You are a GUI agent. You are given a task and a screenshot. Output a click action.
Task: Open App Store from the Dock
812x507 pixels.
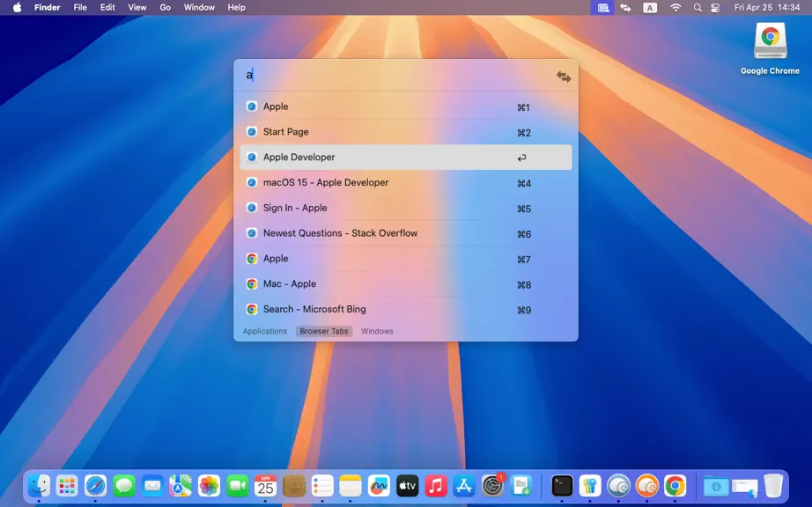(x=463, y=486)
